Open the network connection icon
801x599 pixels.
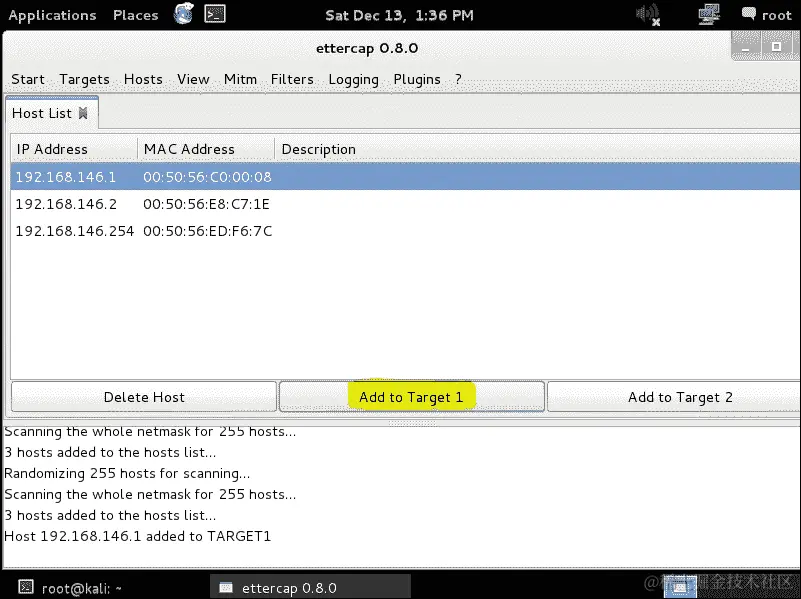pos(709,14)
